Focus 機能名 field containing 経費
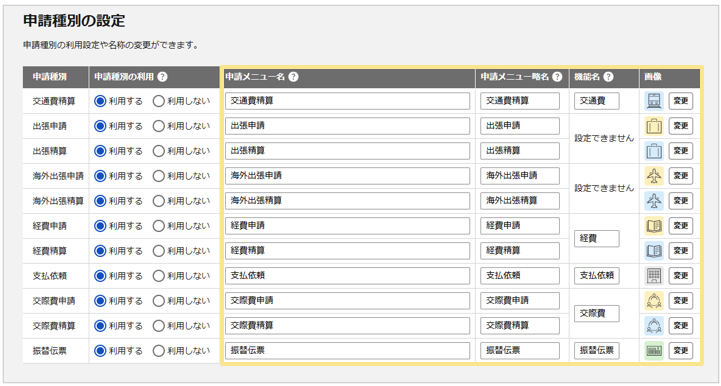This screenshot has height=386, width=721. click(x=597, y=238)
